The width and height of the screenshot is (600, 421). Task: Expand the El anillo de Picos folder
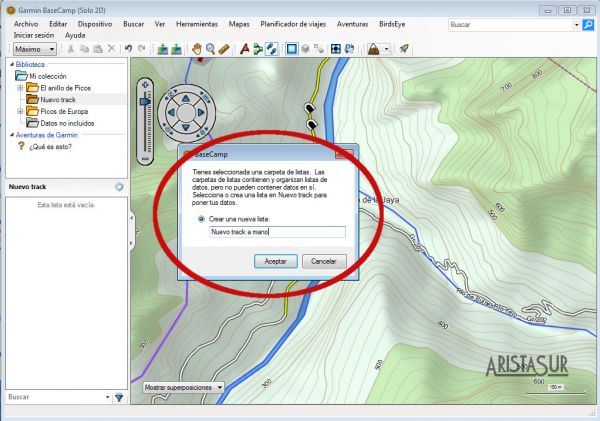(x=20, y=88)
